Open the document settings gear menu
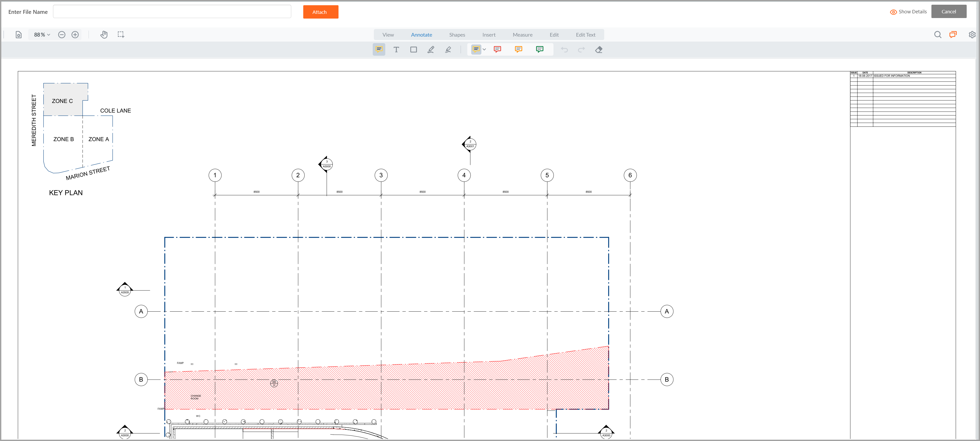This screenshot has width=980, height=441. pos(972,34)
